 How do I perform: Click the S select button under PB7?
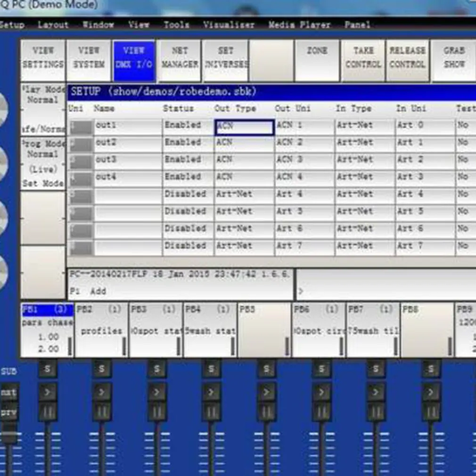point(376,369)
